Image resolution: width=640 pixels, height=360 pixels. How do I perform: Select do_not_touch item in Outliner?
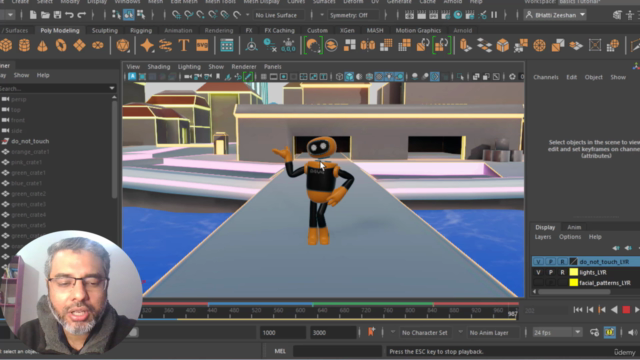coord(30,141)
